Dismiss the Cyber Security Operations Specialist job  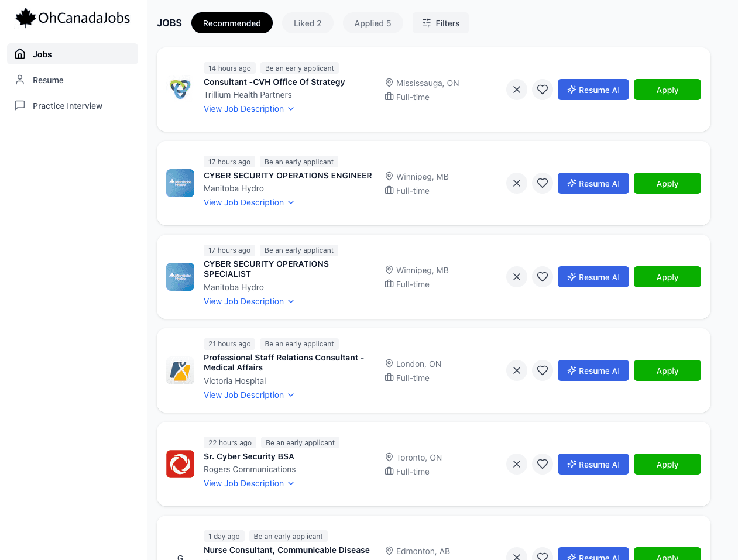point(517,277)
